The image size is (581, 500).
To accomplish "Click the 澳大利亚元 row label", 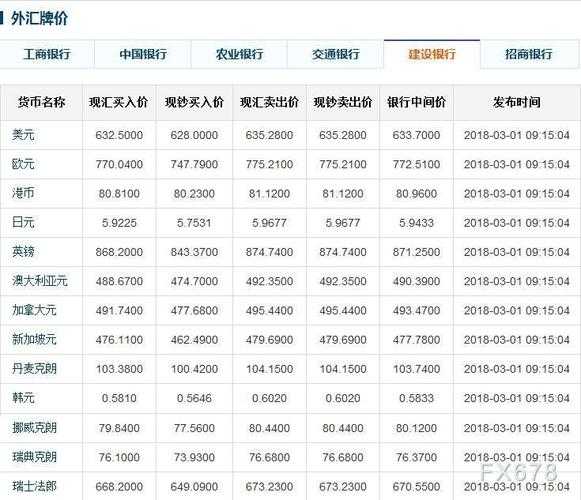I will tap(40, 281).
